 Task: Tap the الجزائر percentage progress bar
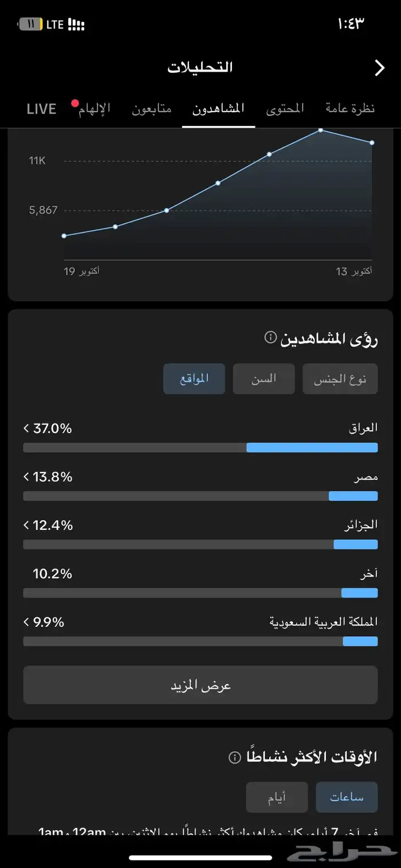point(200,544)
